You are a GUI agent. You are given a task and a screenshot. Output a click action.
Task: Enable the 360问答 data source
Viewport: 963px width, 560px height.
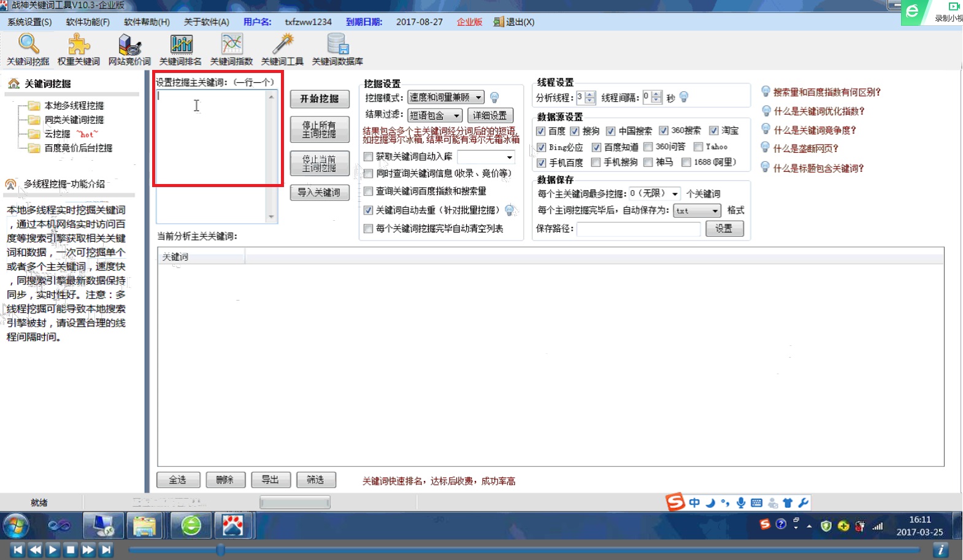tap(648, 147)
